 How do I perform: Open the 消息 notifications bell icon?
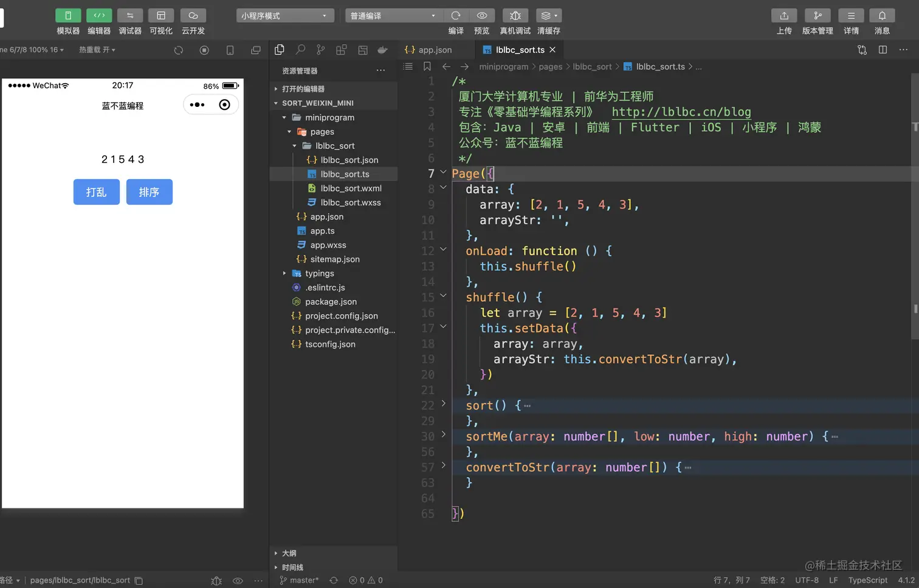tap(882, 15)
